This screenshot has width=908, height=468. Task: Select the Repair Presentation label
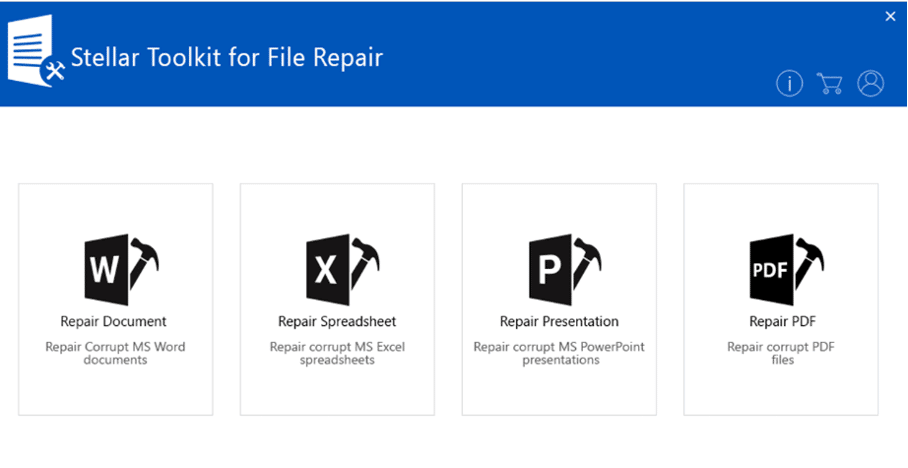pyautogui.click(x=559, y=321)
